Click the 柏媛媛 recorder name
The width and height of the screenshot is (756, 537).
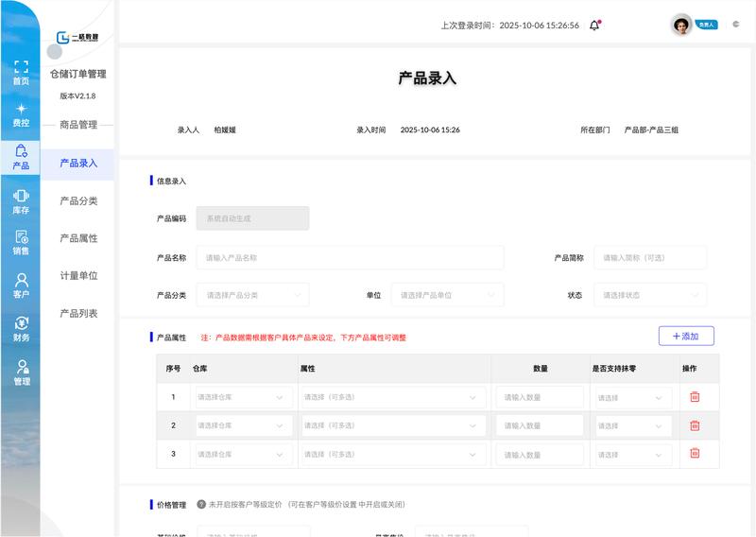(225, 130)
